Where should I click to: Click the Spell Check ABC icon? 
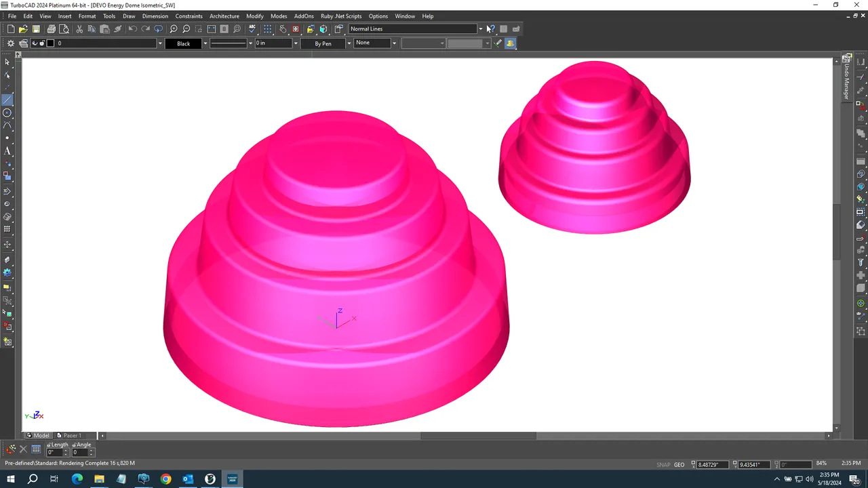pyautogui.click(x=252, y=28)
